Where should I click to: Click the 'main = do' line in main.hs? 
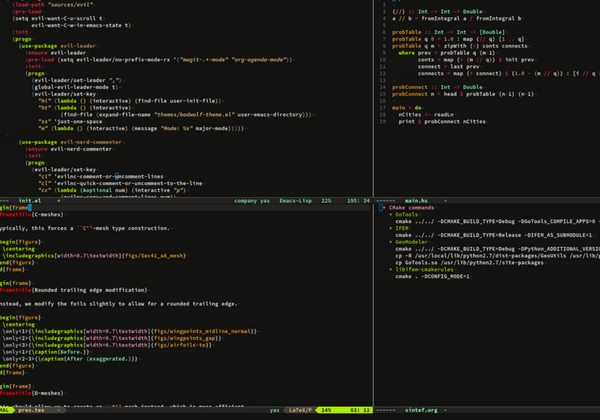click(406, 108)
